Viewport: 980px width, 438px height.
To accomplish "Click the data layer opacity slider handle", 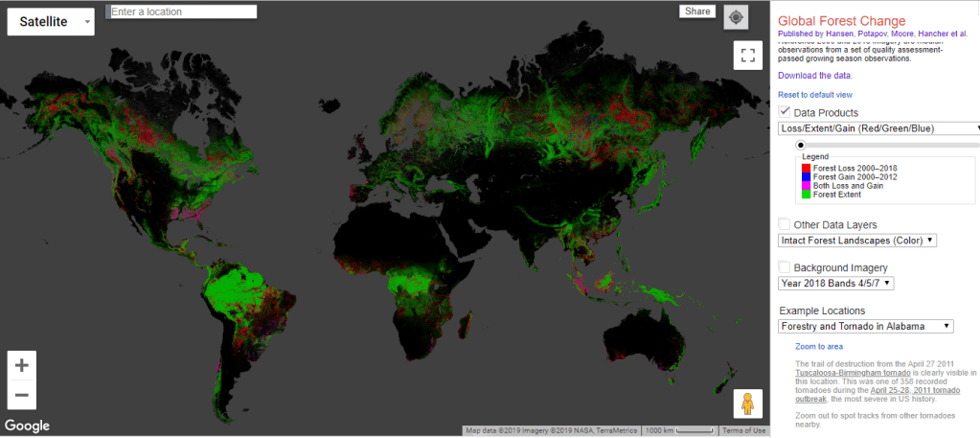I will (800, 145).
